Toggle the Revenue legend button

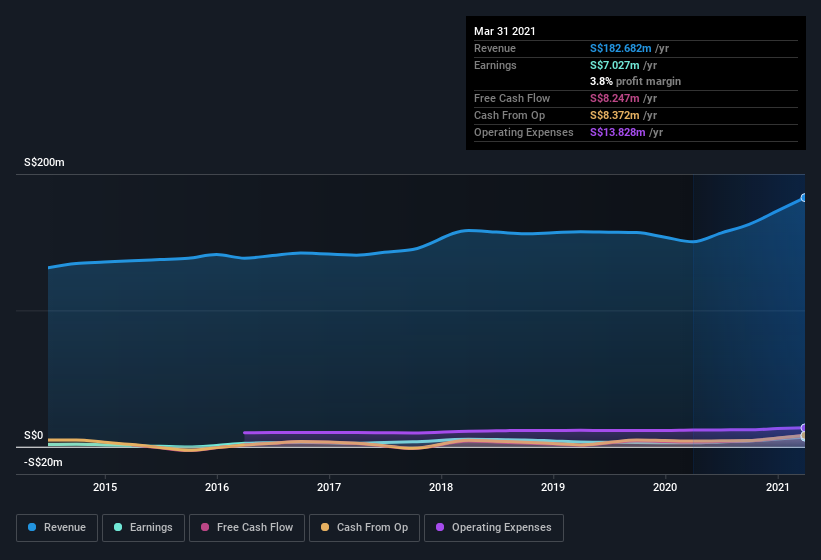pyautogui.click(x=57, y=528)
